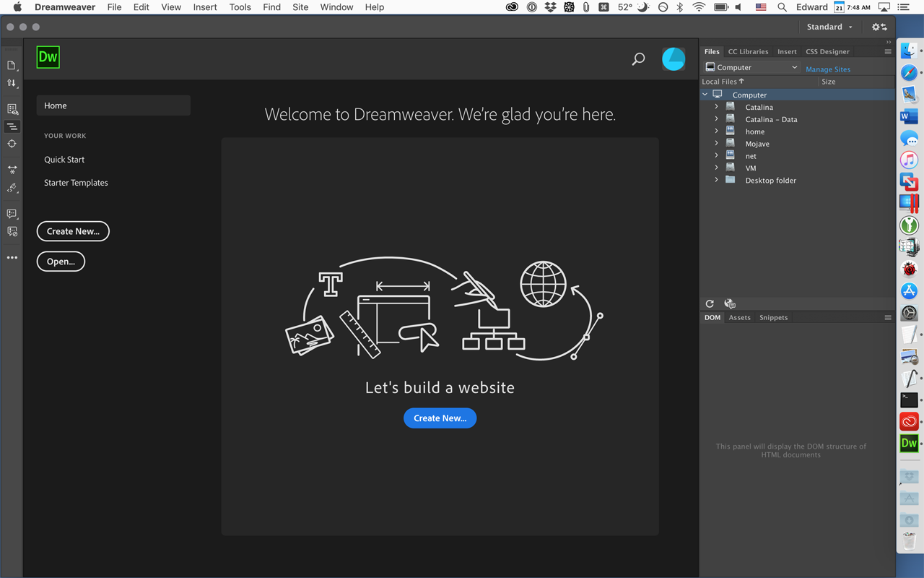Switch to CSS Designer tab
Viewport: 924px width, 578px height.
(x=827, y=52)
